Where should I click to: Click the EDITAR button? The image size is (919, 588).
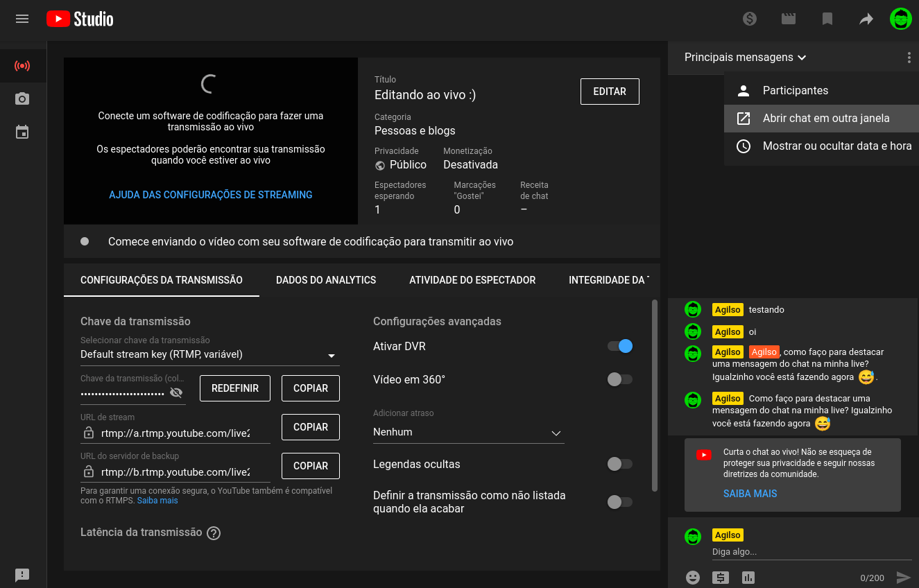(x=610, y=92)
